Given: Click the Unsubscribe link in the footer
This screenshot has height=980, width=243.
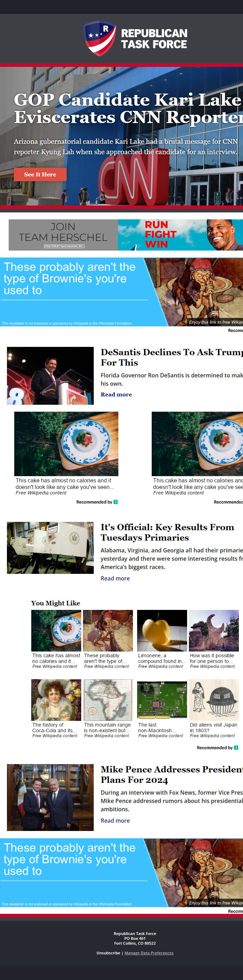Looking at the screenshot, I should pyautogui.click(x=108, y=953).
